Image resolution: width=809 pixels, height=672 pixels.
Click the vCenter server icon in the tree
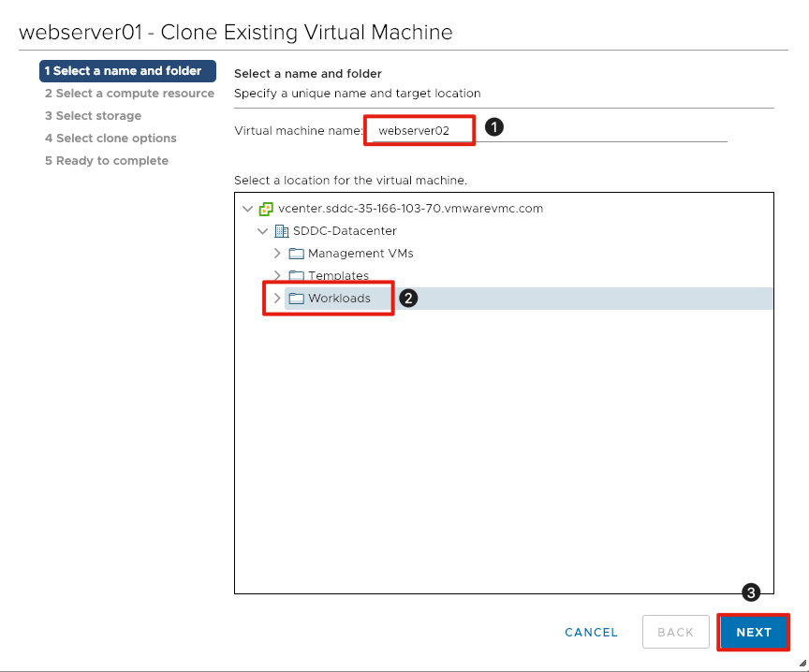pyautogui.click(x=265, y=208)
